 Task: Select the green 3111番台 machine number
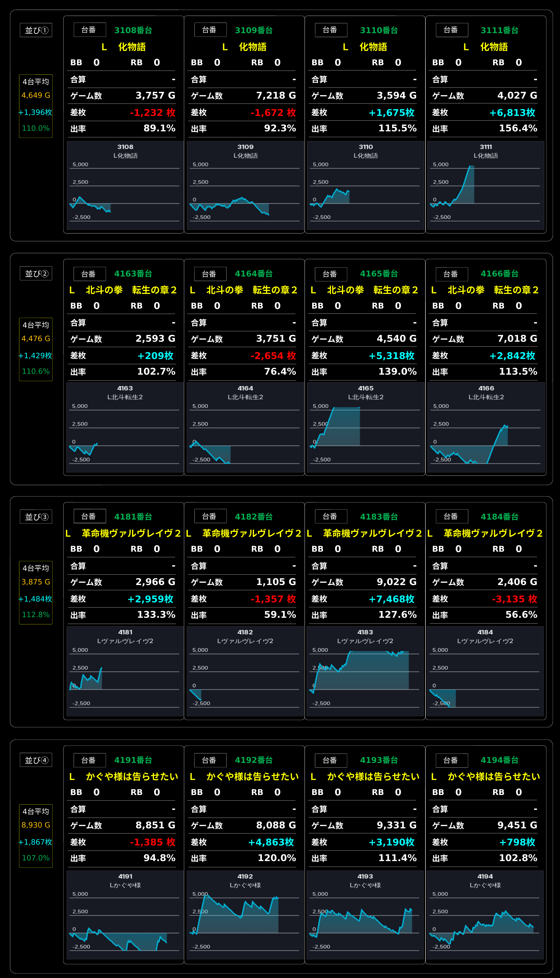[x=500, y=30]
